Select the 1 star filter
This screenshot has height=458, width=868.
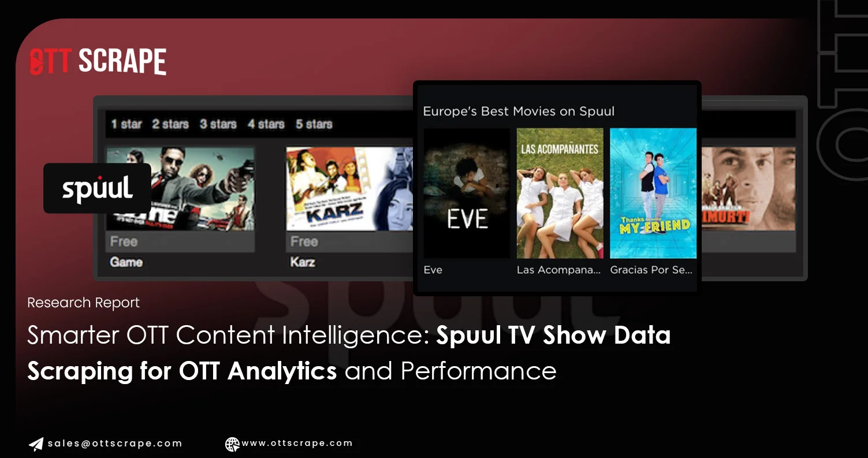coord(126,124)
